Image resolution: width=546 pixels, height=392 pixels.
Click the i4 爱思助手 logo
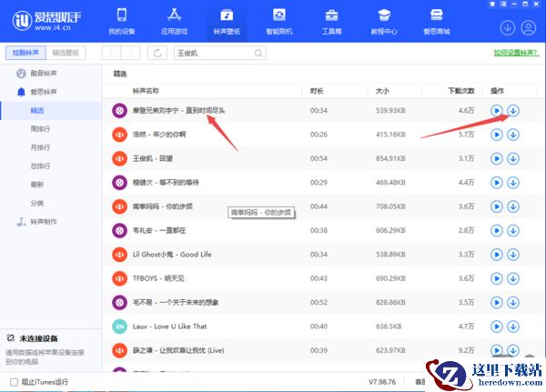(46, 21)
